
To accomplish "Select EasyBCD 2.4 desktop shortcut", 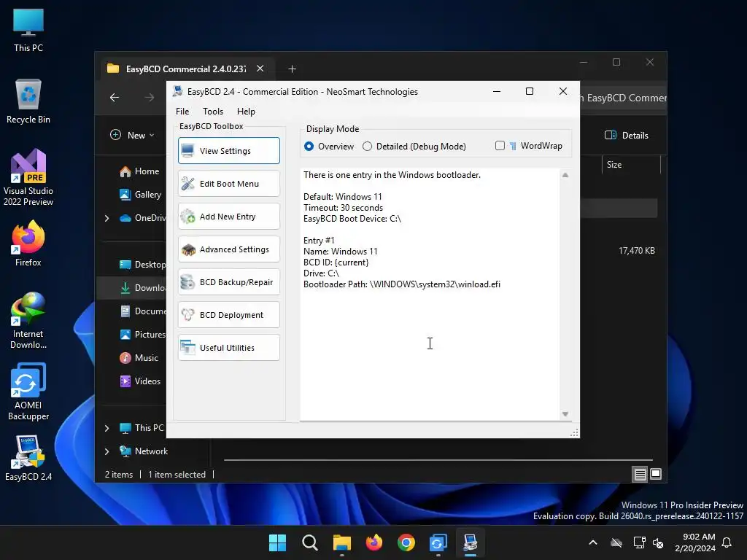I will click(28, 458).
